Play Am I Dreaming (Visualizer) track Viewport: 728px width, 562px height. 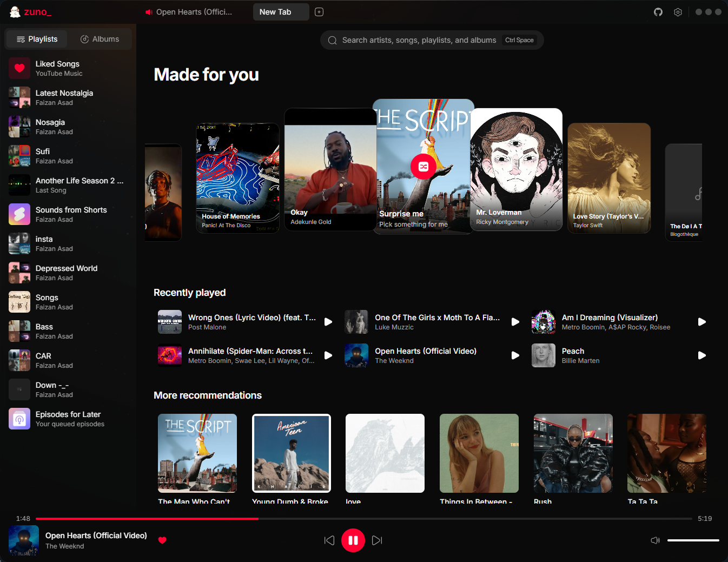pyautogui.click(x=702, y=322)
